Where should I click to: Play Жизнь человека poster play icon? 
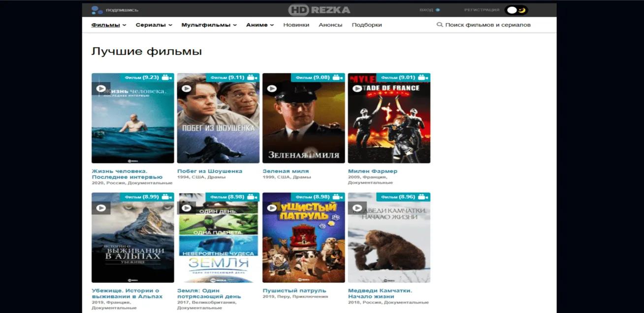pyautogui.click(x=101, y=89)
